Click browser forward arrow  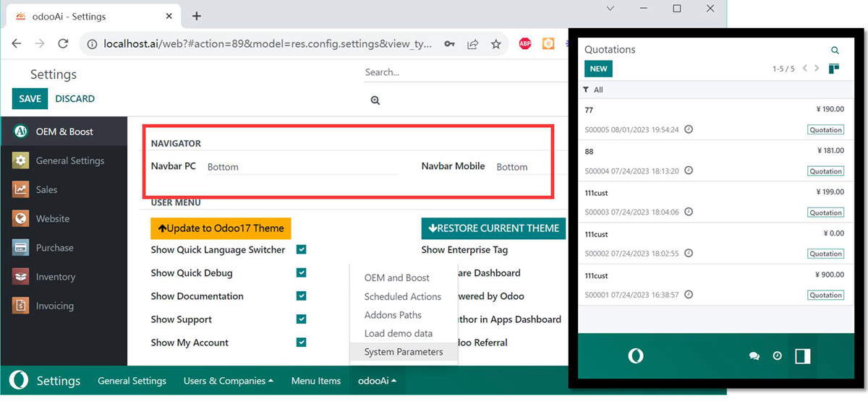(40, 44)
